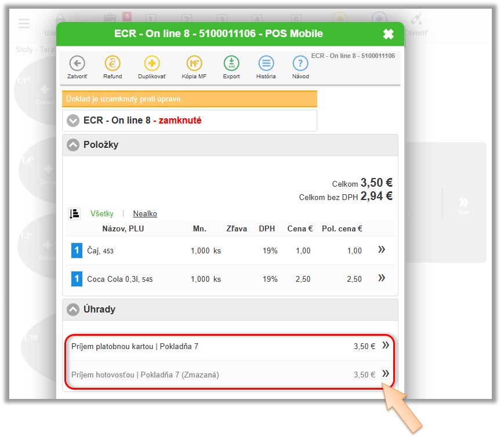Open Kópia MF copy icon
The image size is (504, 443).
(194, 63)
